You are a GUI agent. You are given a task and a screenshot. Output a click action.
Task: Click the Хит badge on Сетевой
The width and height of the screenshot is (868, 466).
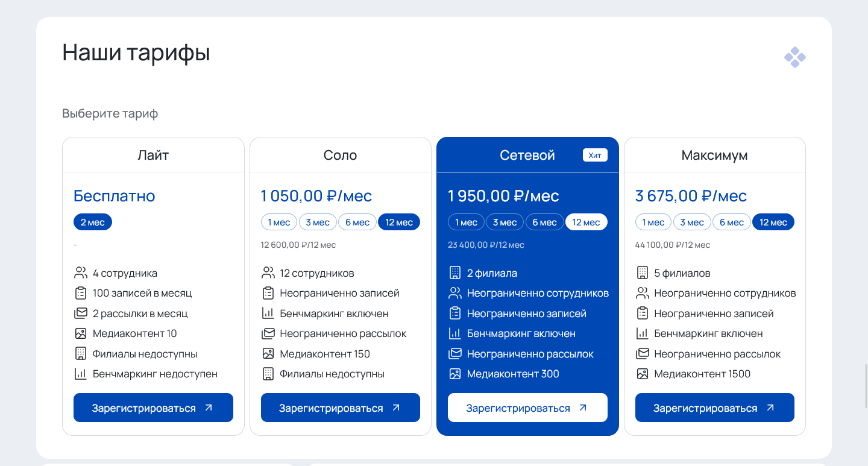pos(595,156)
